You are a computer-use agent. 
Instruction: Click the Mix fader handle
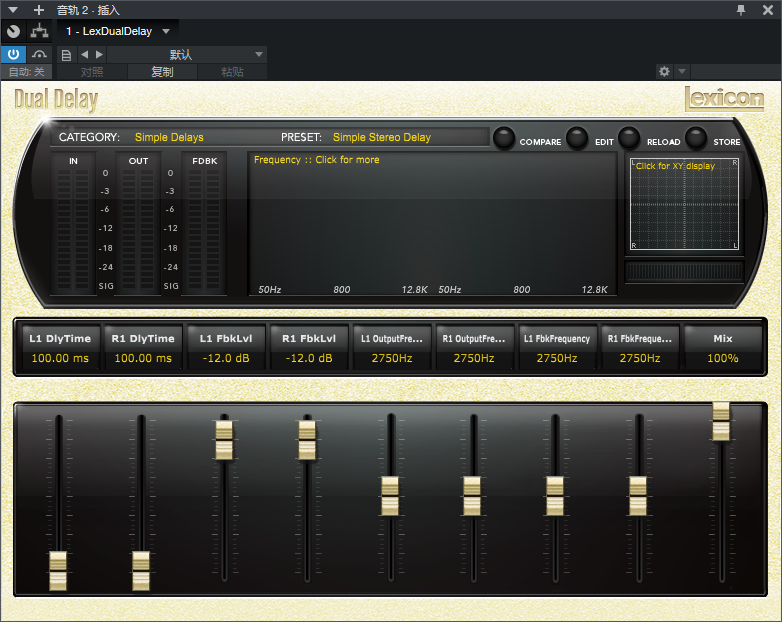(721, 421)
